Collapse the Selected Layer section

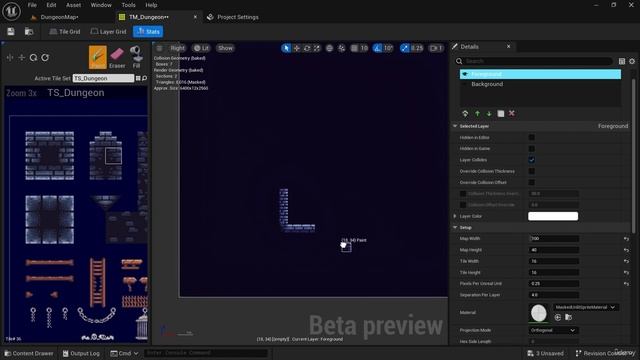pyautogui.click(x=455, y=126)
